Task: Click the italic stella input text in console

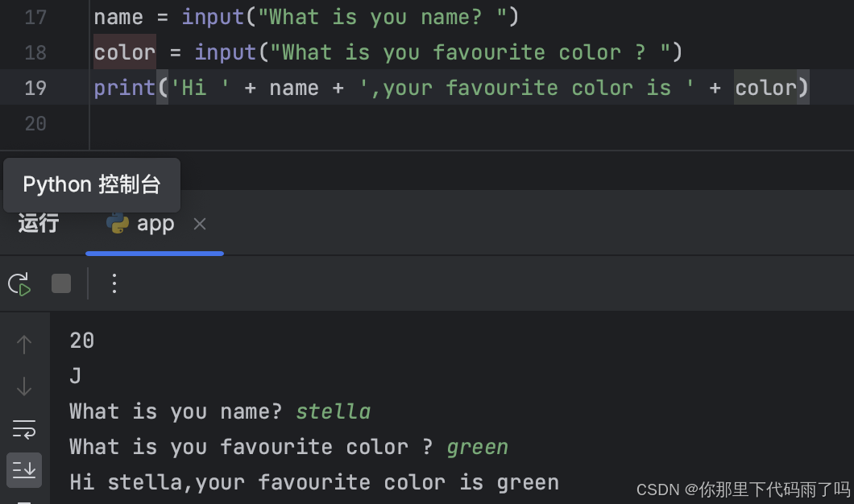Action: [x=333, y=411]
